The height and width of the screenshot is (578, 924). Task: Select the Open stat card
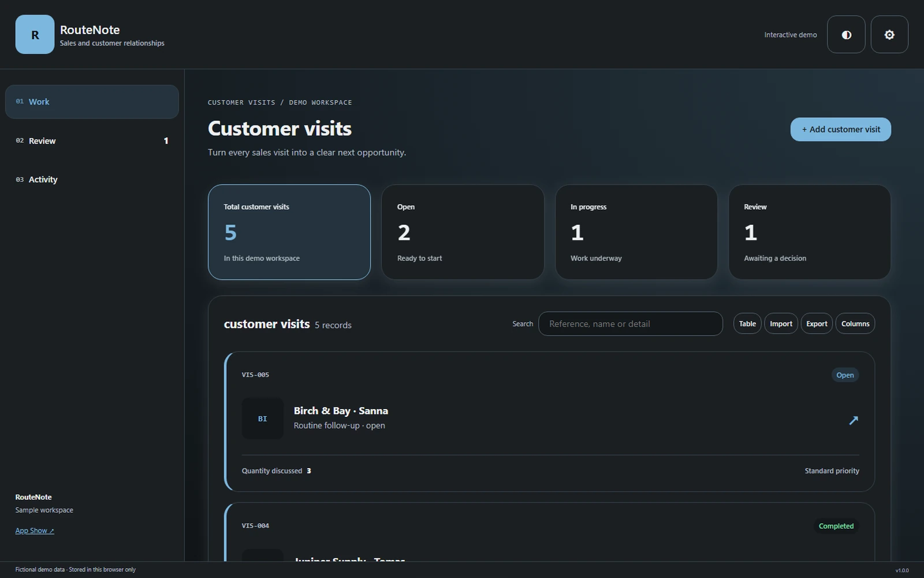(x=463, y=232)
